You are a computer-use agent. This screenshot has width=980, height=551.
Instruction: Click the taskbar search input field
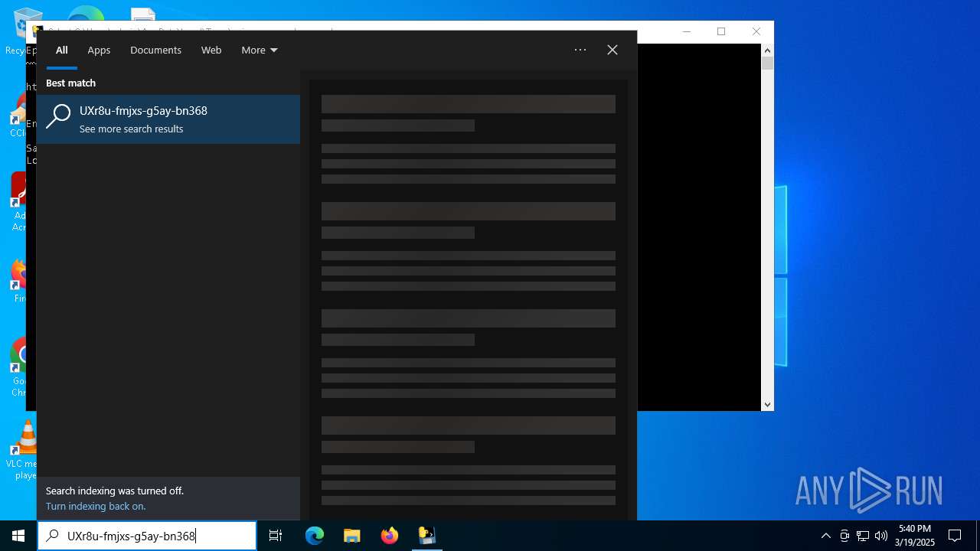click(147, 536)
